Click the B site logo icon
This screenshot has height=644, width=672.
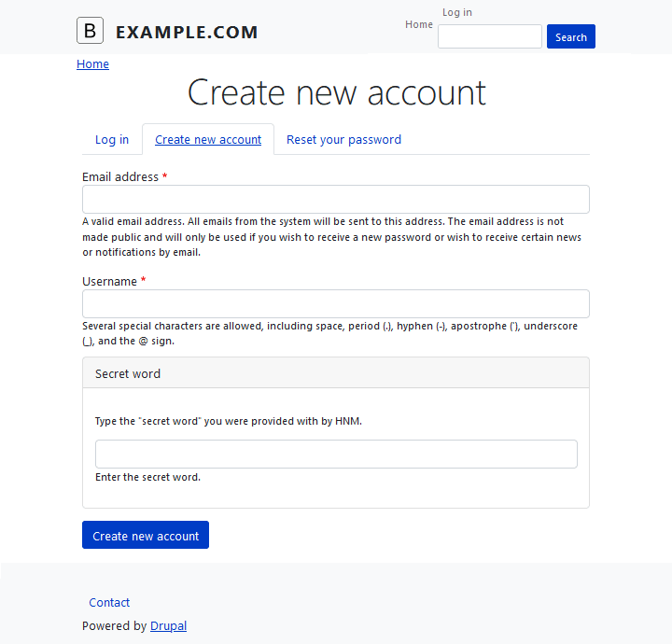(x=90, y=31)
